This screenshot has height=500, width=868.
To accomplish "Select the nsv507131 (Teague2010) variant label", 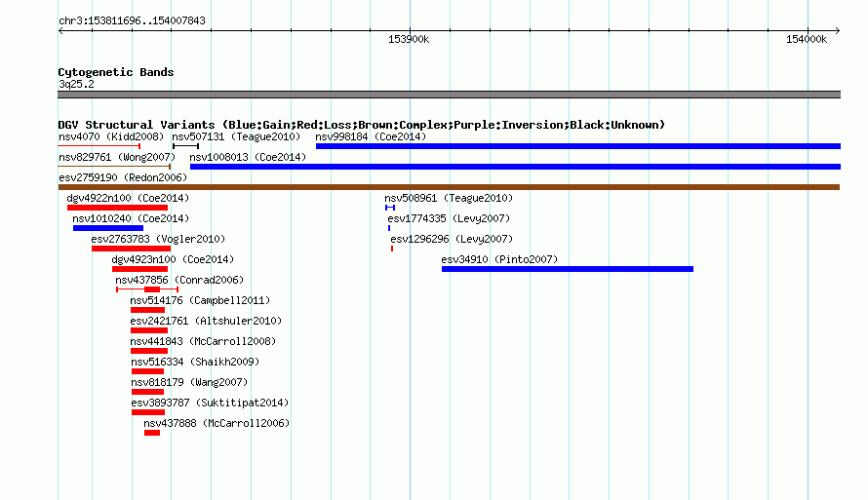I will click(236, 136).
